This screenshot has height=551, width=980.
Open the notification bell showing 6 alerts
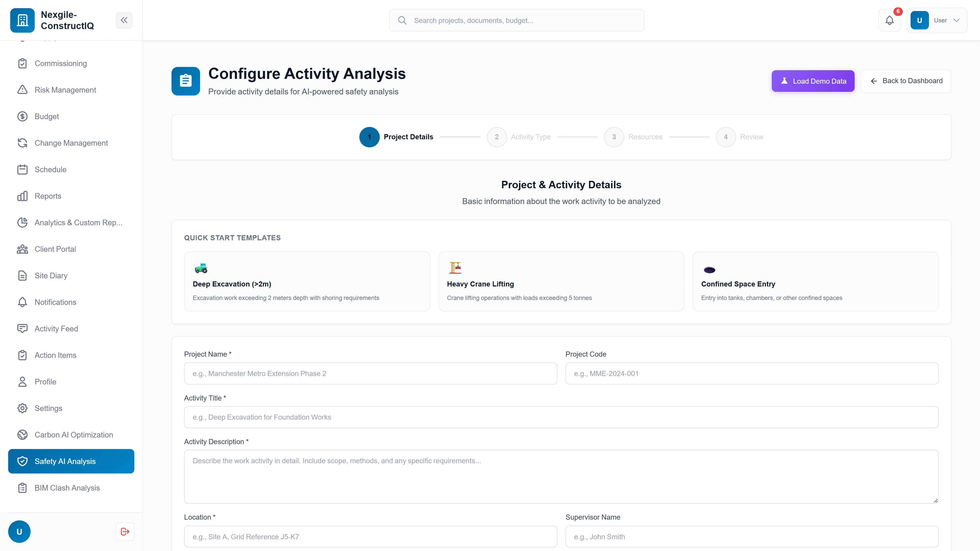click(889, 20)
